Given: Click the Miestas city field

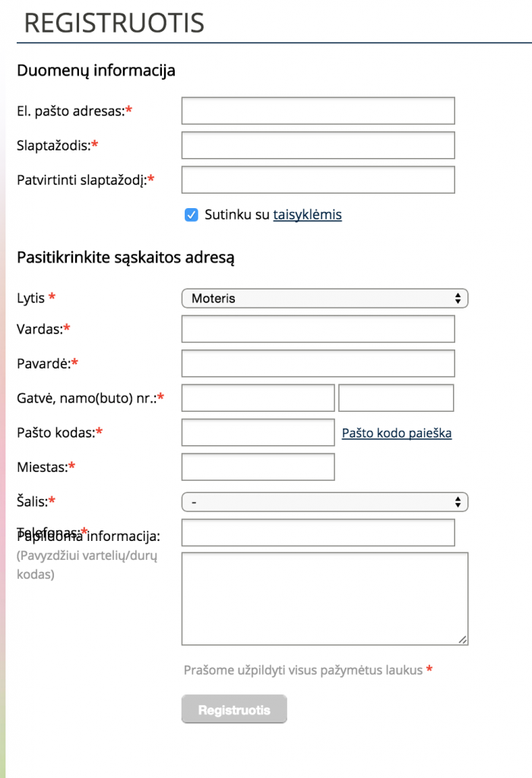Looking at the screenshot, I should point(258,466).
